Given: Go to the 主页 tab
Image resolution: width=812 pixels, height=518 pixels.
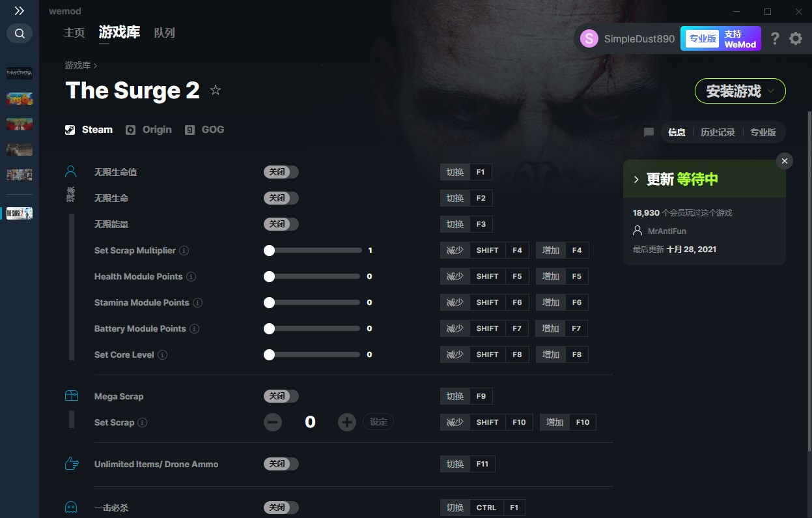Looking at the screenshot, I should (x=74, y=33).
